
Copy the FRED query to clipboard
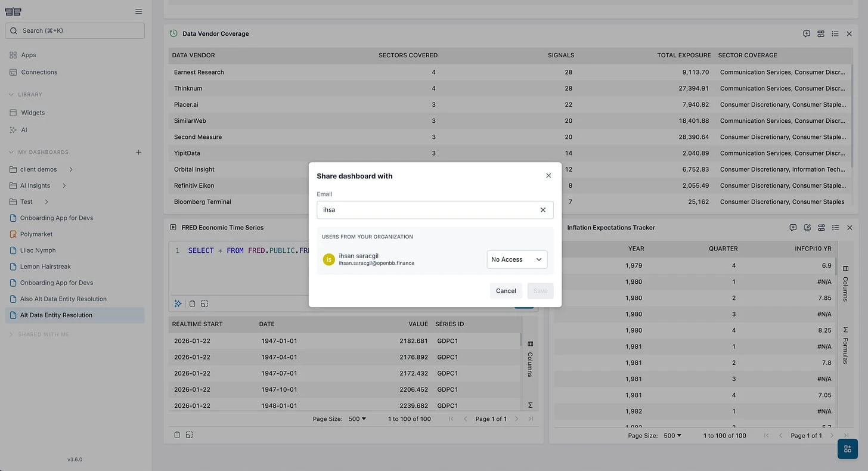(x=192, y=303)
